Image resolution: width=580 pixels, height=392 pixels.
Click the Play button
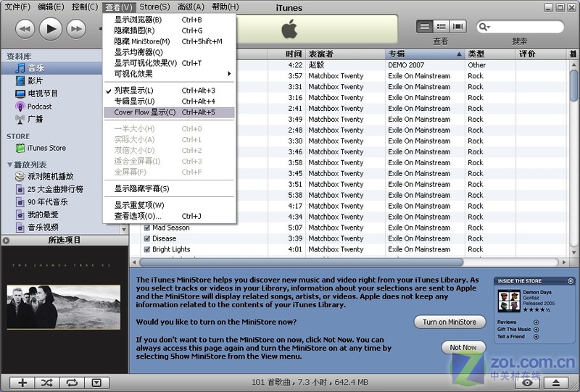point(50,28)
